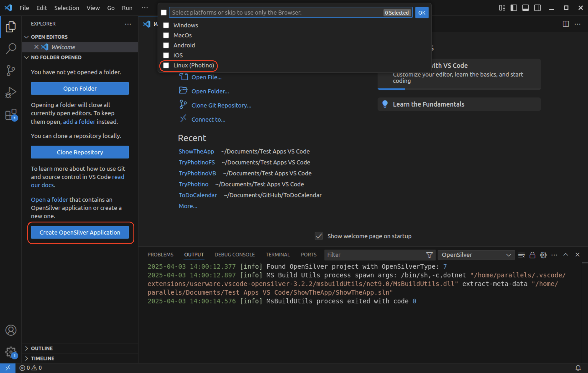The height and width of the screenshot is (373, 588).
Task: Check the MacOs platform checkbox
Action: (166, 35)
